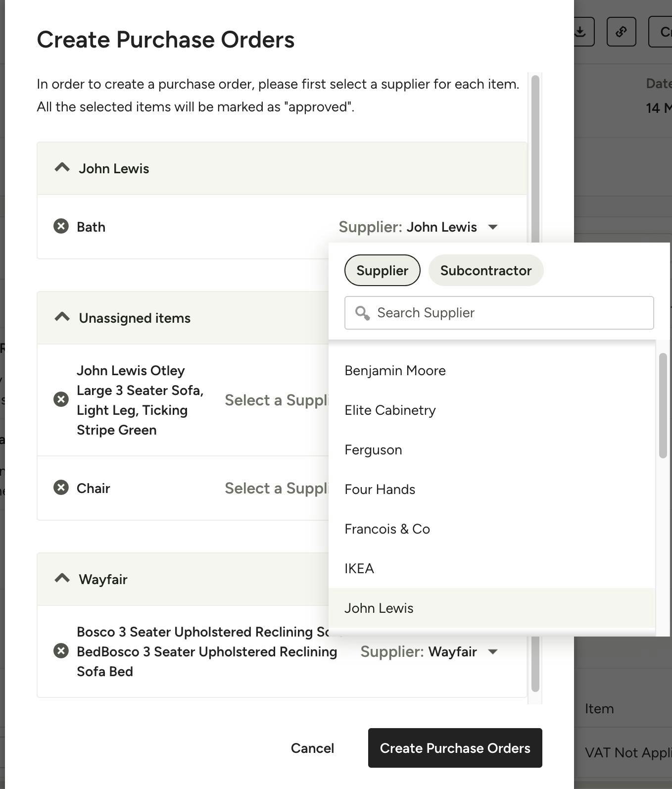The width and height of the screenshot is (672, 789).
Task: Click the Chair item name
Action: coord(93,488)
